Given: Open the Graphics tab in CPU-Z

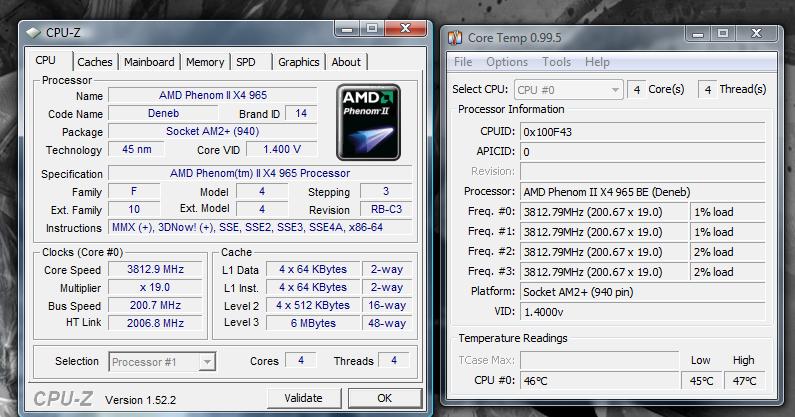Looking at the screenshot, I should (x=299, y=62).
